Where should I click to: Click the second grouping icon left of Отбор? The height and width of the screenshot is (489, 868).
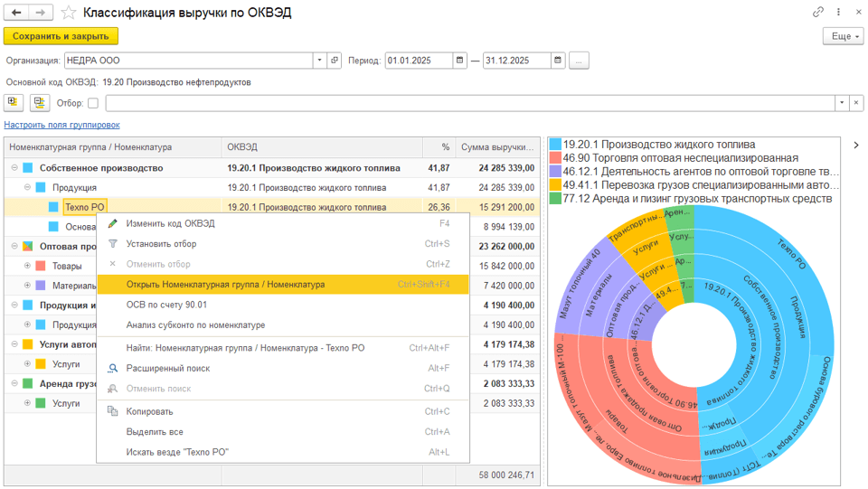tap(39, 103)
